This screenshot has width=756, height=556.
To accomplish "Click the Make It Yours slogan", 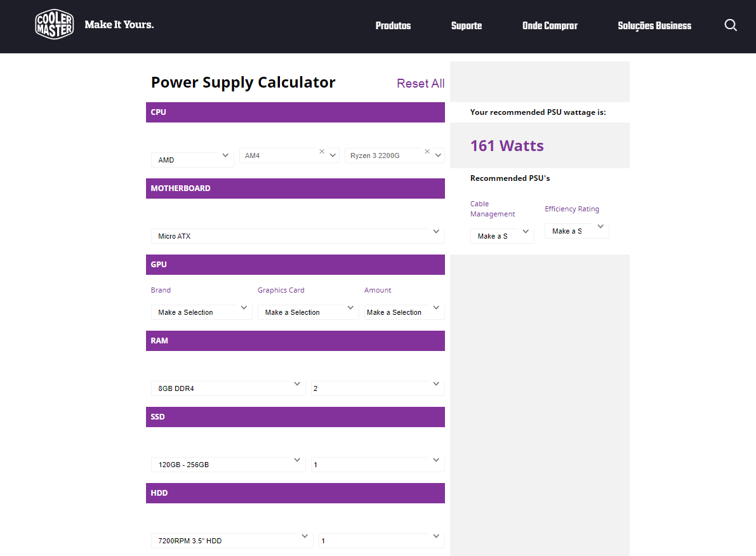I will tap(119, 25).
